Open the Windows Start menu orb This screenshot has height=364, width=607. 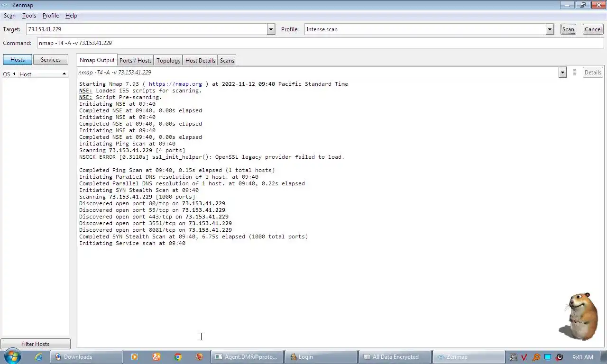pos(11,357)
